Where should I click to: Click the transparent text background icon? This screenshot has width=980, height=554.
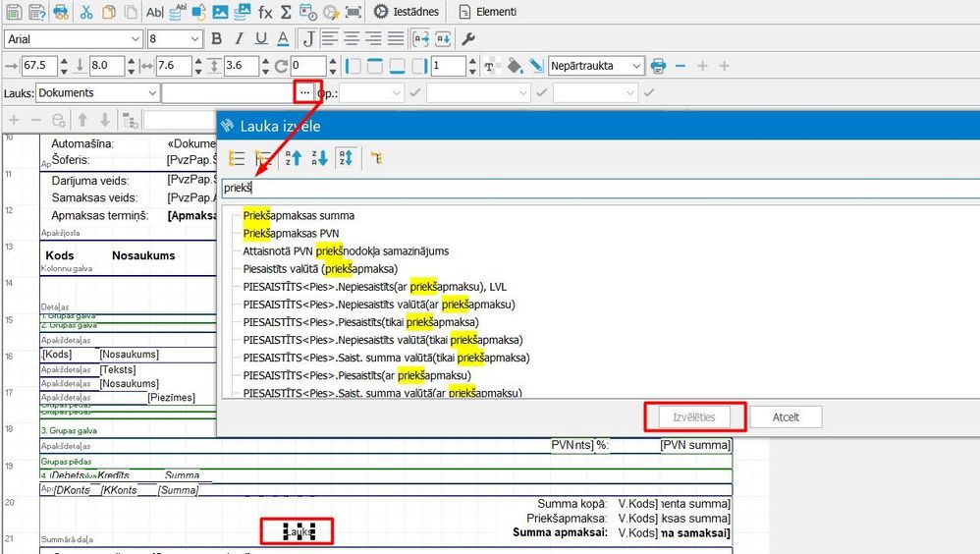coord(491,66)
